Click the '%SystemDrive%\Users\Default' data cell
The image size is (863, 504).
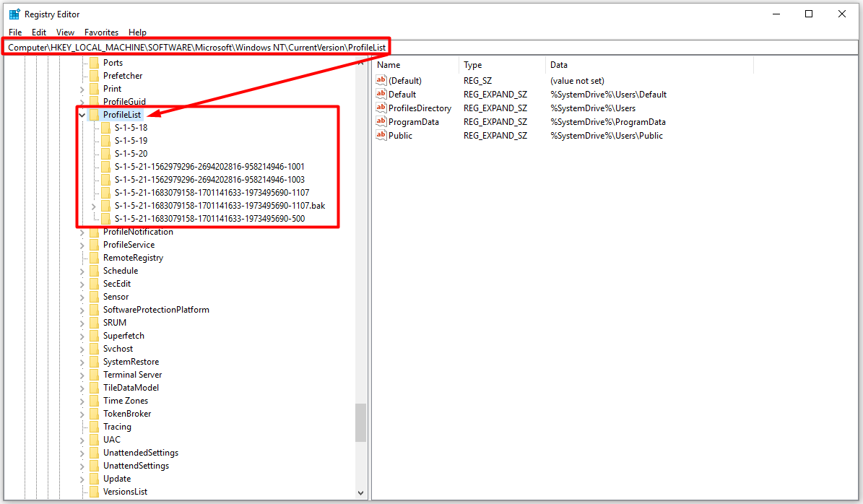tap(608, 94)
